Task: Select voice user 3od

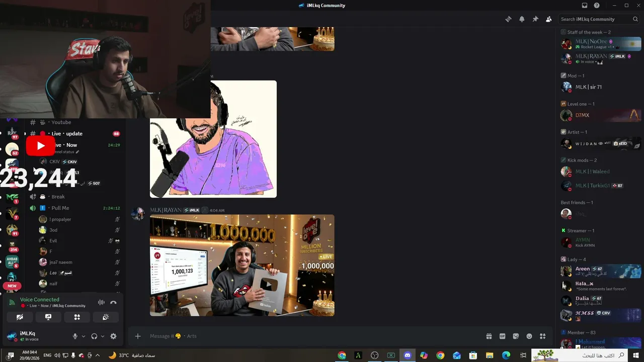Action: coord(79,230)
